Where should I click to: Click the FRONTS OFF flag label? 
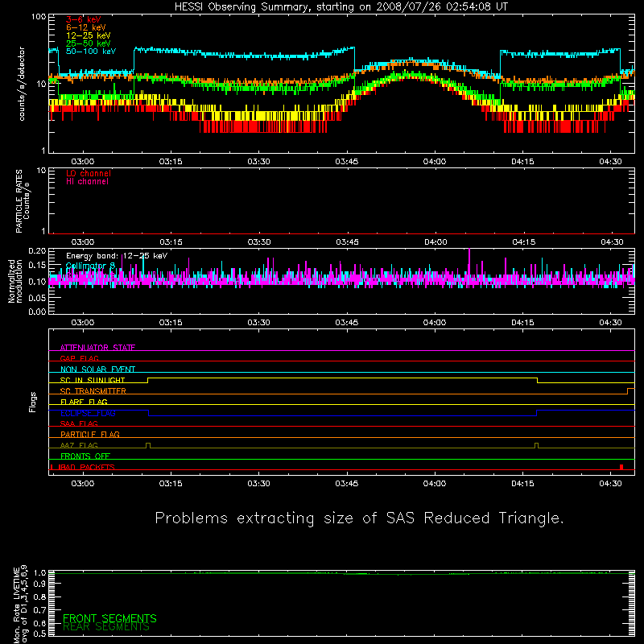(85, 456)
